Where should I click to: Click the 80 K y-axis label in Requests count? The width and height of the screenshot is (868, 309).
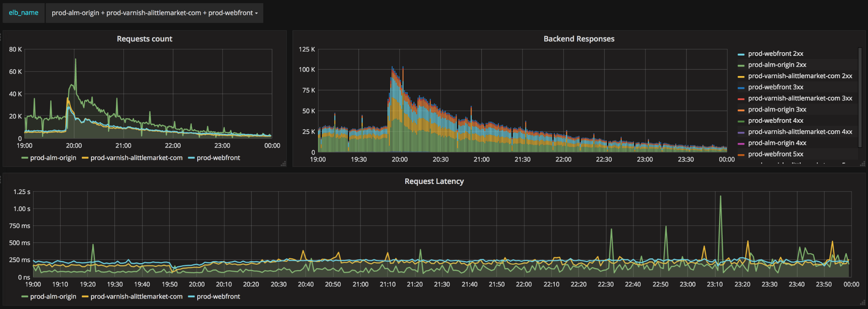point(15,49)
